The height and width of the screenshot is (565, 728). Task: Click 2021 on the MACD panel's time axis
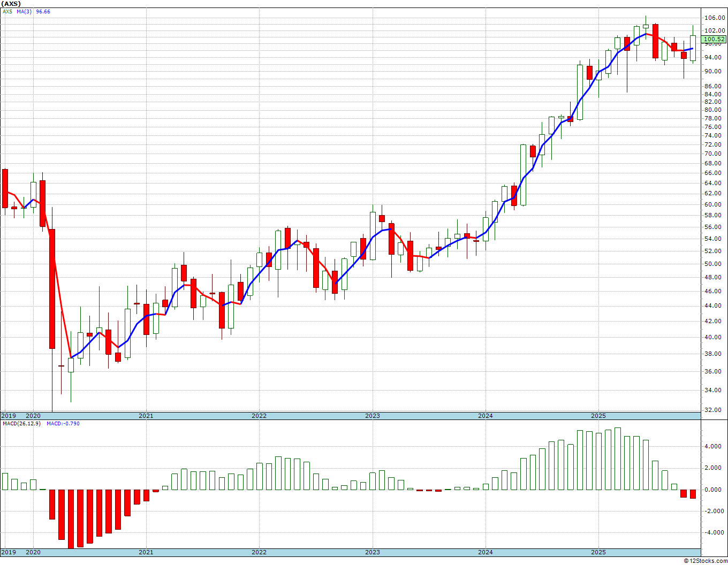click(146, 552)
